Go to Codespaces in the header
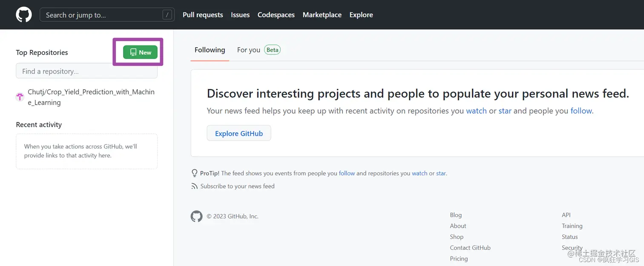The height and width of the screenshot is (266, 644). coord(276,15)
